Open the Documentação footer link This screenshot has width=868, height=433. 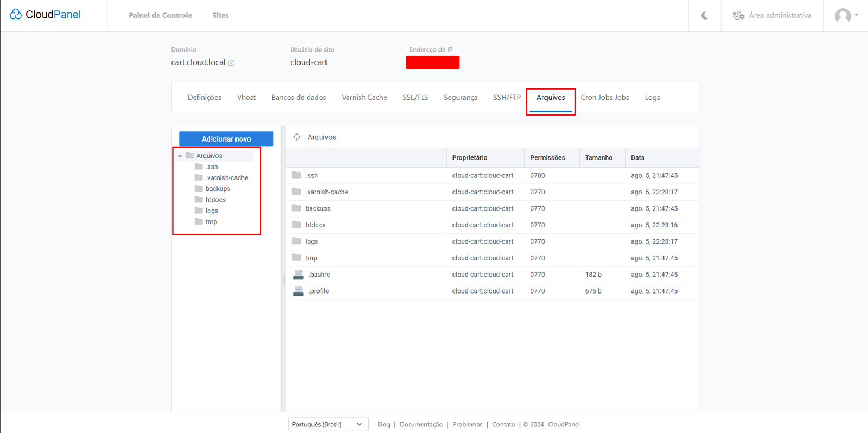421,424
